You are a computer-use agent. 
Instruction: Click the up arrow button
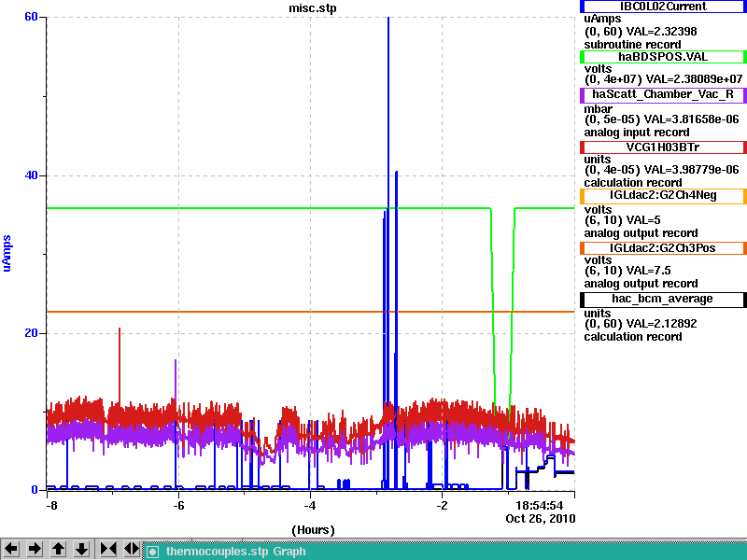coord(58,549)
